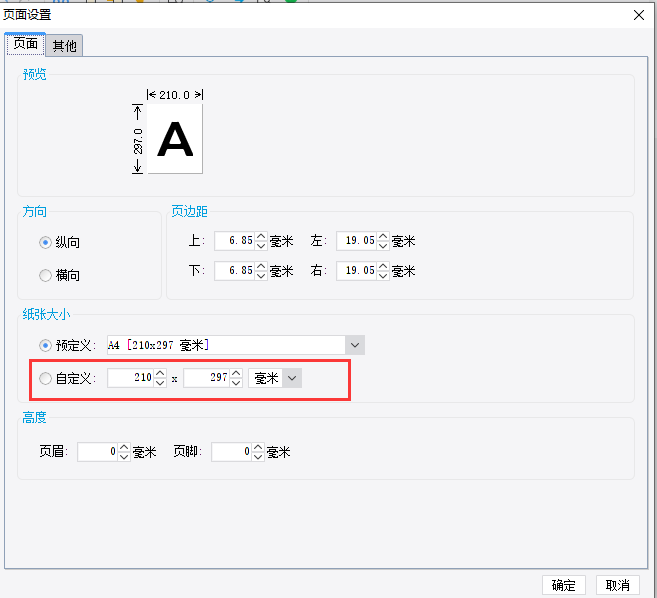The width and height of the screenshot is (657, 598).
Task: Switch to the 页面 tab
Action: [x=25, y=44]
